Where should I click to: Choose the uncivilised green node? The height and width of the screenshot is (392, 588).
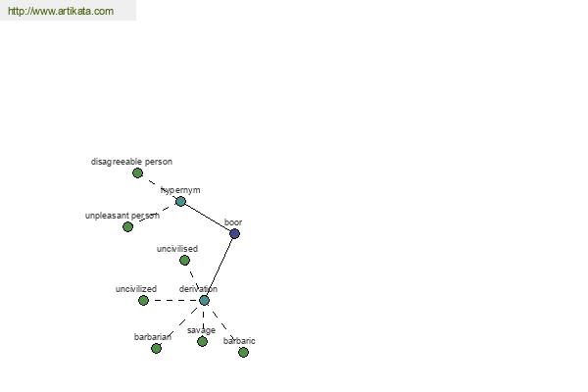point(184,260)
